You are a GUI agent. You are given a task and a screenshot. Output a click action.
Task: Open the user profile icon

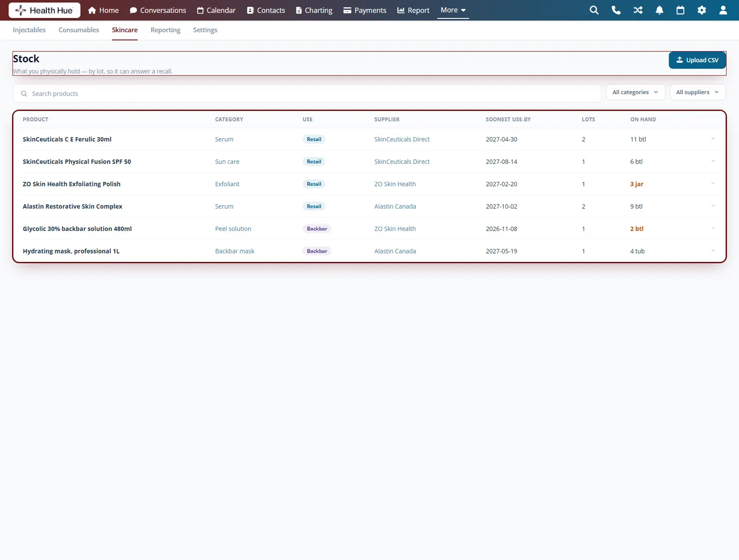coord(723,10)
